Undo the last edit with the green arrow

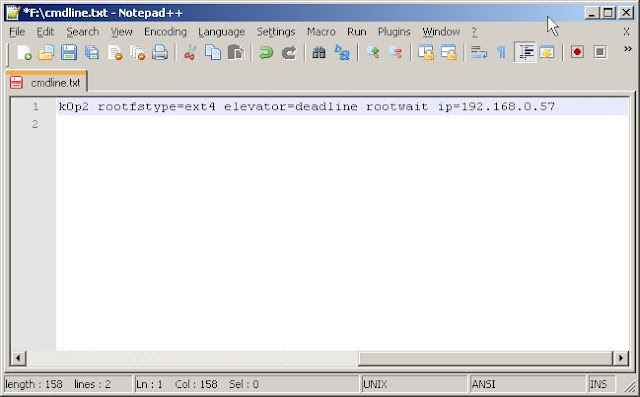click(266, 53)
